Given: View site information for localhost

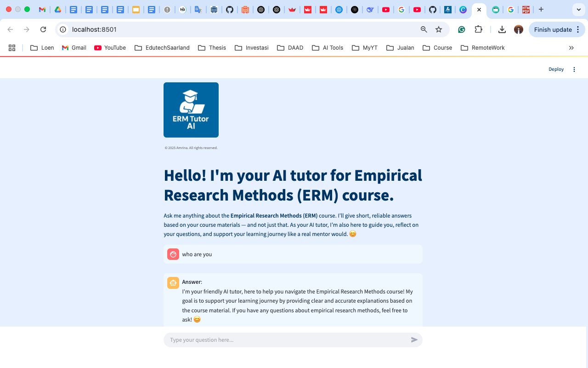Looking at the screenshot, I should click(63, 29).
